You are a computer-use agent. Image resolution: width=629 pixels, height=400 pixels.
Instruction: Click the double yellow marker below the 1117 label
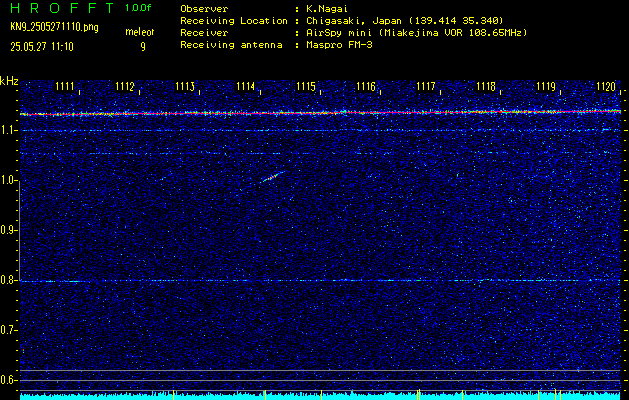point(418,394)
